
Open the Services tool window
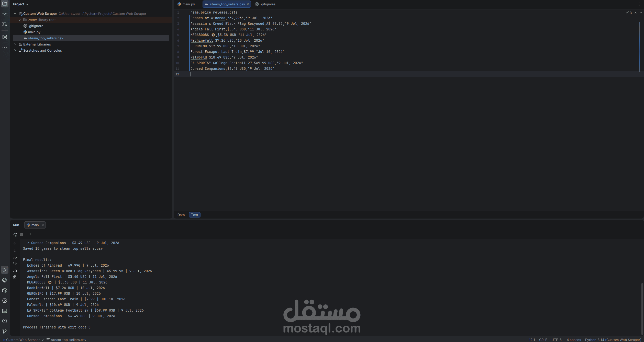coord(5,301)
